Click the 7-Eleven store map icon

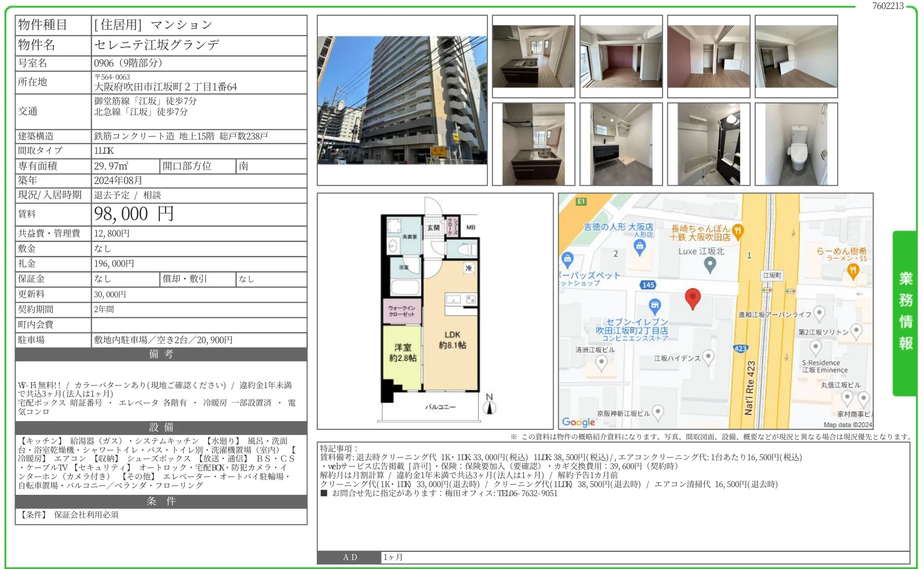[x=655, y=306]
